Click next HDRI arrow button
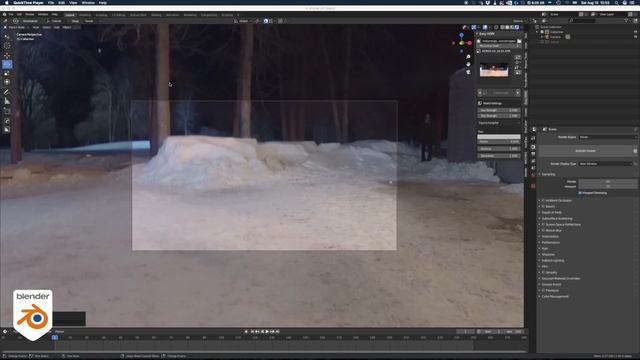 click(518, 93)
